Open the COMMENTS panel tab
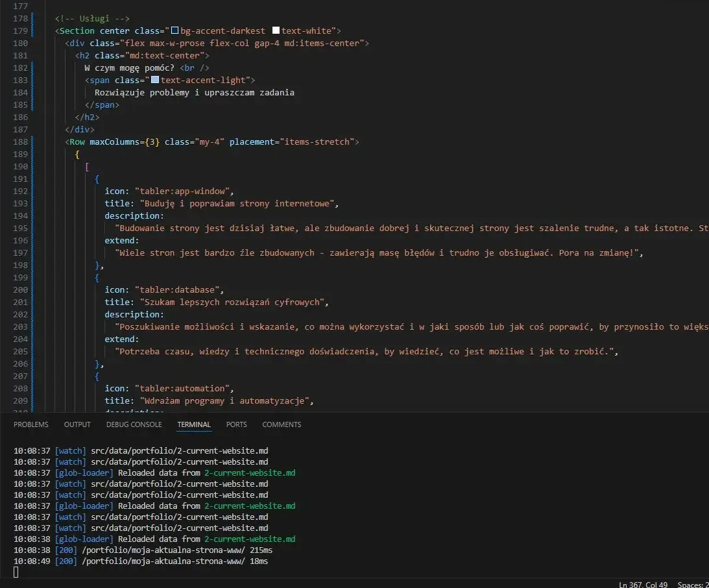The height and width of the screenshot is (588, 709). [282, 424]
